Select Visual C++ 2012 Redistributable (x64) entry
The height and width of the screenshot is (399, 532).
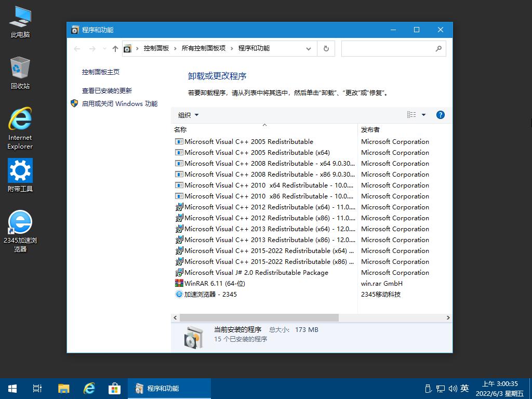[x=264, y=207]
